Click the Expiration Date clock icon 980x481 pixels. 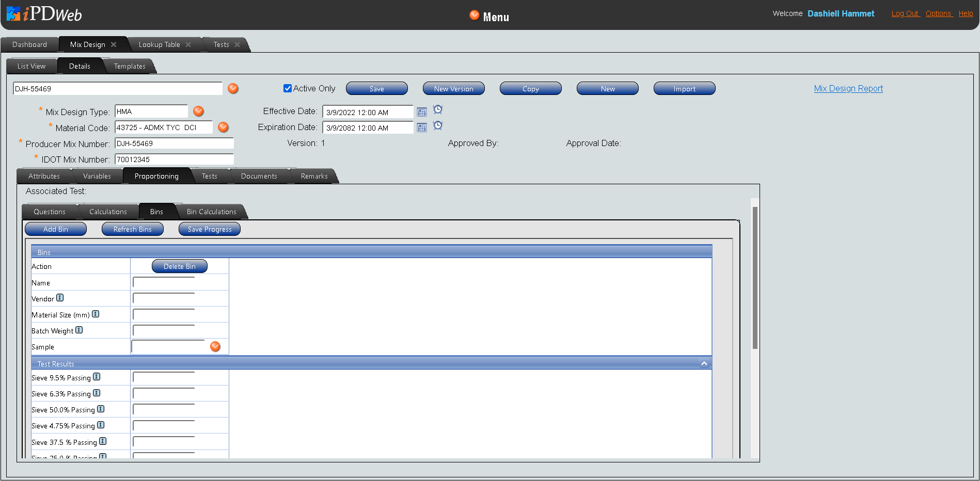point(438,125)
